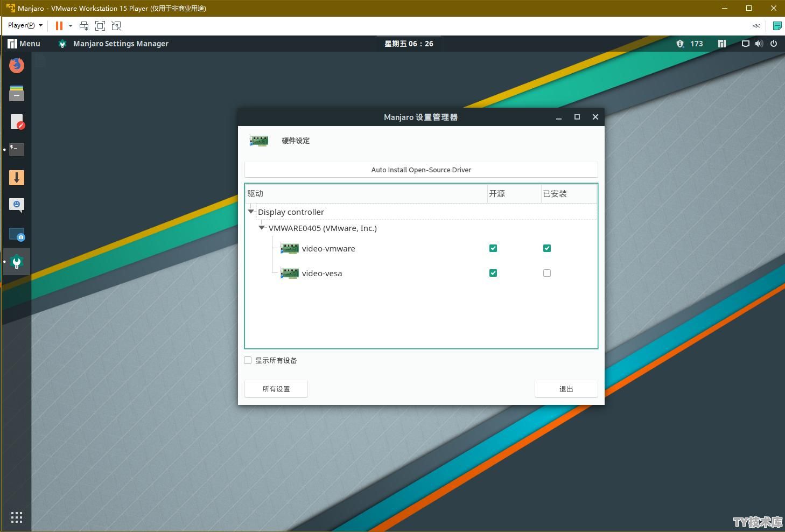
Task: Sort by the 开源 column header
Action: 514,194
